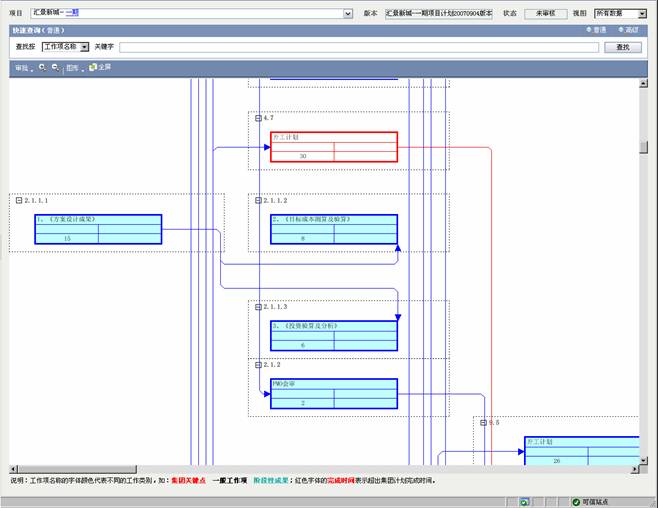Collapse the 2.1.1.1 group node

18,200
